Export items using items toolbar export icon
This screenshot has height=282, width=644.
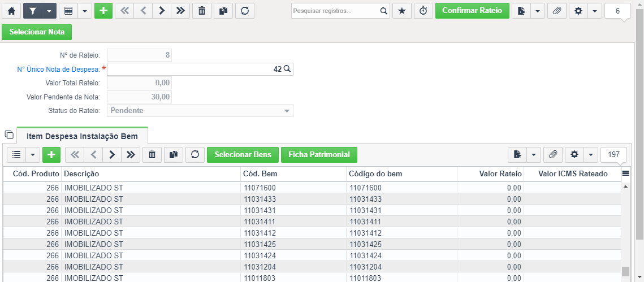[517, 154]
